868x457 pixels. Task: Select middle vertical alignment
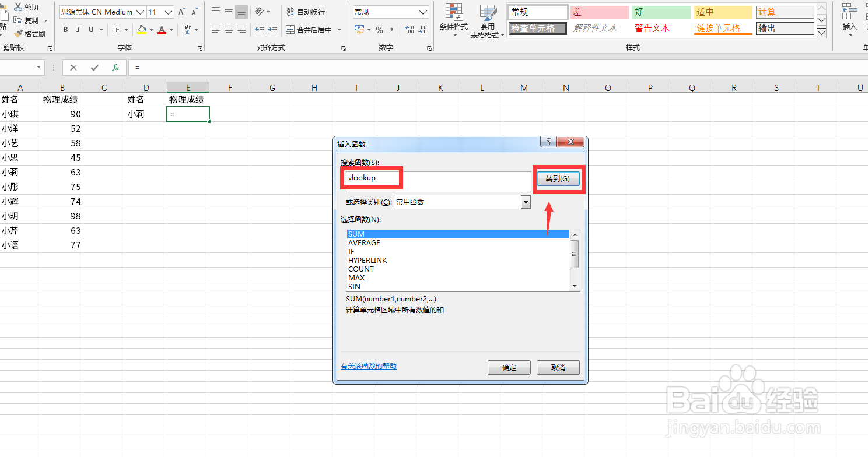[x=229, y=11]
